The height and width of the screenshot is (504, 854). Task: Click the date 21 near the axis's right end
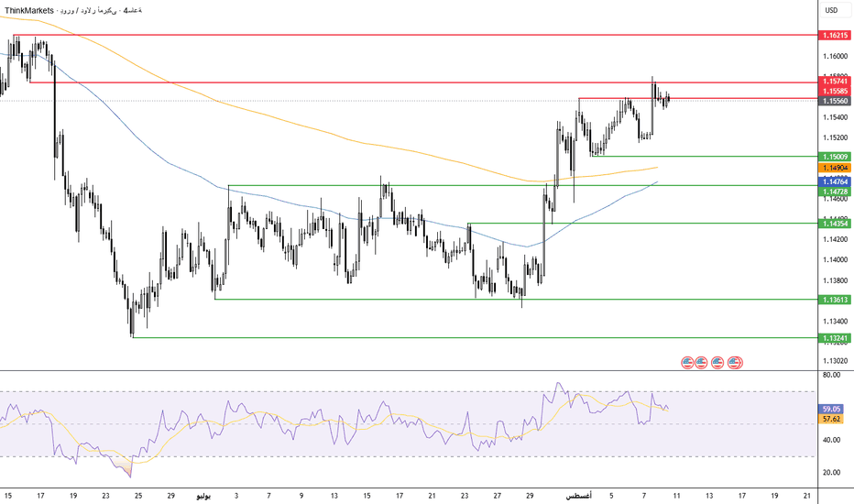pos(807,496)
